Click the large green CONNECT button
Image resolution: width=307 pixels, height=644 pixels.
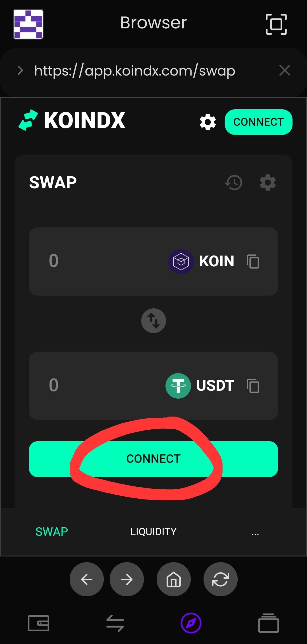click(x=153, y=459)
